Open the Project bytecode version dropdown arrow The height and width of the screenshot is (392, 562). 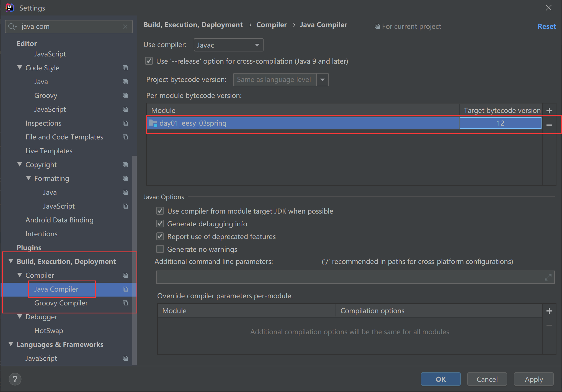323,80
